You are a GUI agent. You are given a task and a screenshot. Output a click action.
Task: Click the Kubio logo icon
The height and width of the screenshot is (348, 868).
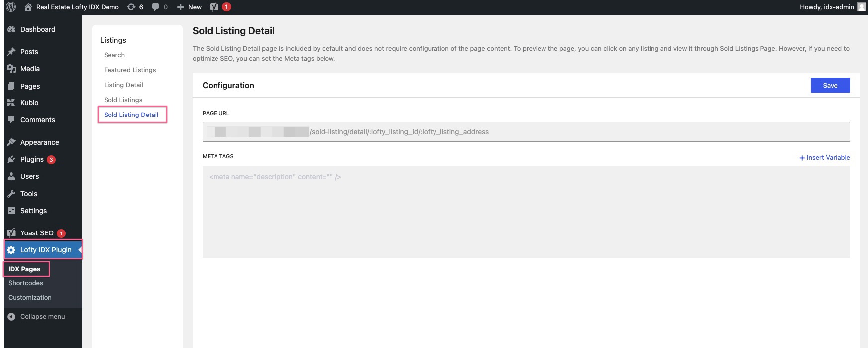pyautogui.click(x=11, y=103)
